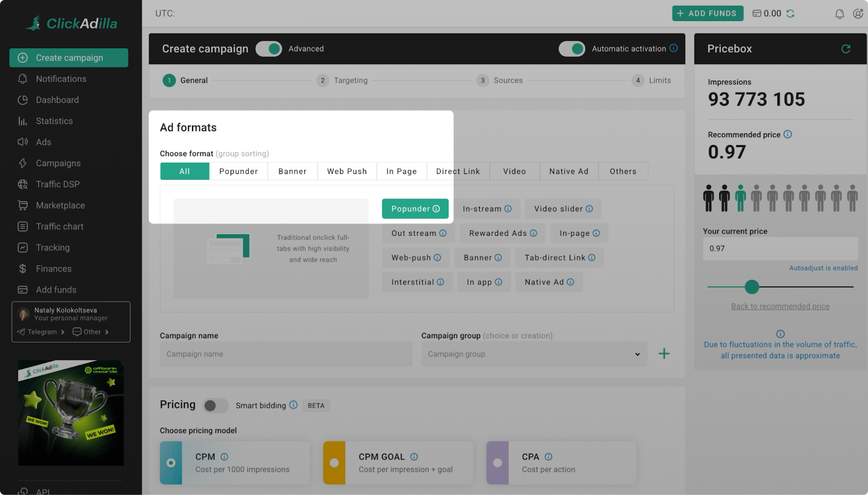Select the CPM GOAL pricing model radio

(334, 462)
